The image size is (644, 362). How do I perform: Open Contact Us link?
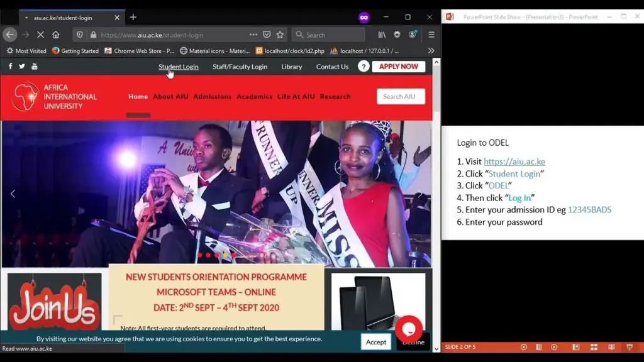[x=332, y=67]
